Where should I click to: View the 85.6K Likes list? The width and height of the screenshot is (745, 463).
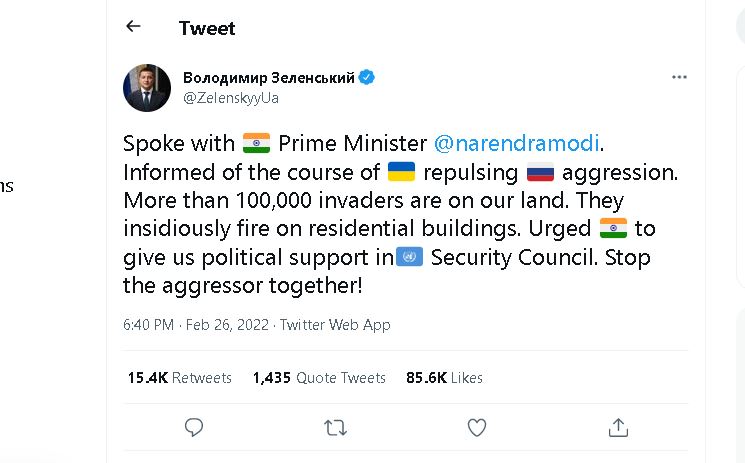444,377
